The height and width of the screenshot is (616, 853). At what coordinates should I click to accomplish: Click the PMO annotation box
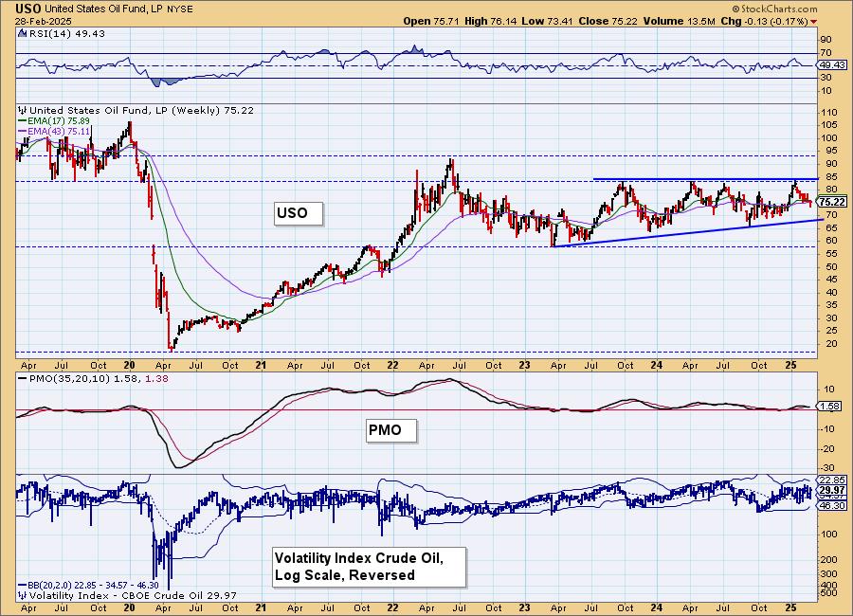click(x=391, y=430)
